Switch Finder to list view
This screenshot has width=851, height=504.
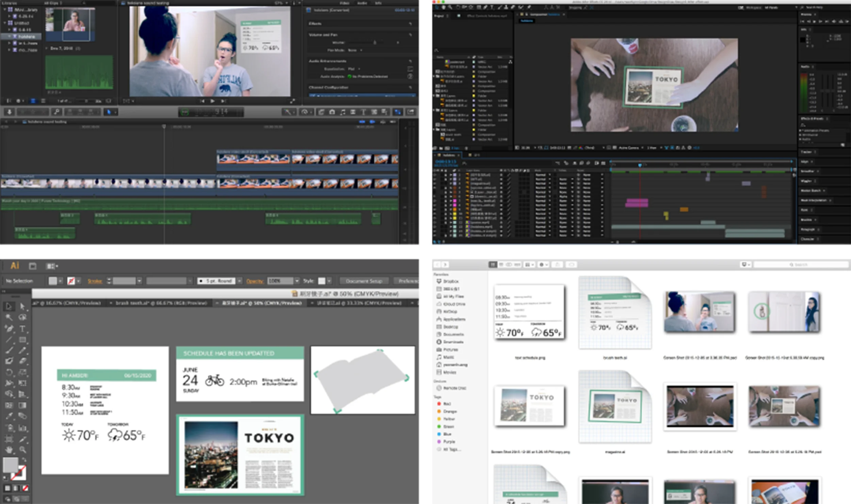(x=501, y=264)
